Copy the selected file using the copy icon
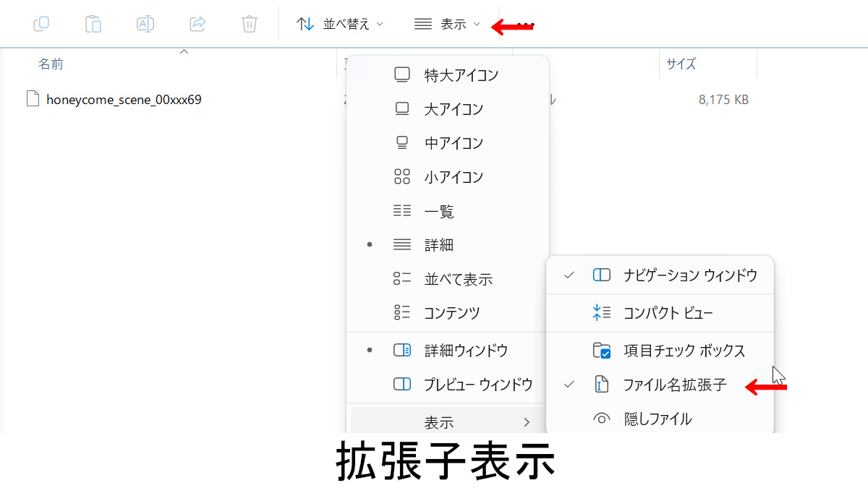 click(x=41, y=23)
